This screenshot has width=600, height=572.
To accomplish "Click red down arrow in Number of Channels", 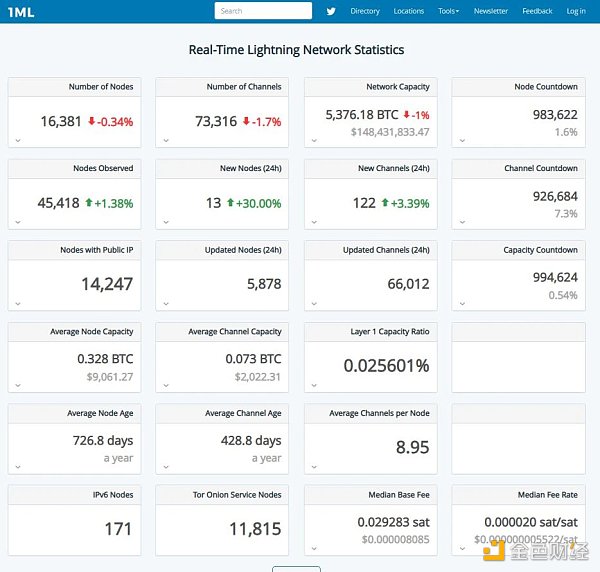I will (x=246, y=122).
